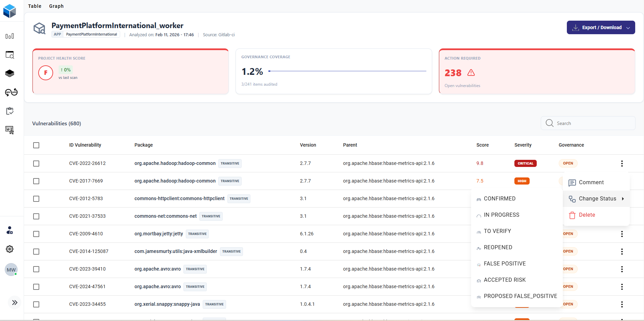The width and height of the screenshot is (644, 321).
Task: Expand the sidebar with double chevron
Action: coord(15,303)
